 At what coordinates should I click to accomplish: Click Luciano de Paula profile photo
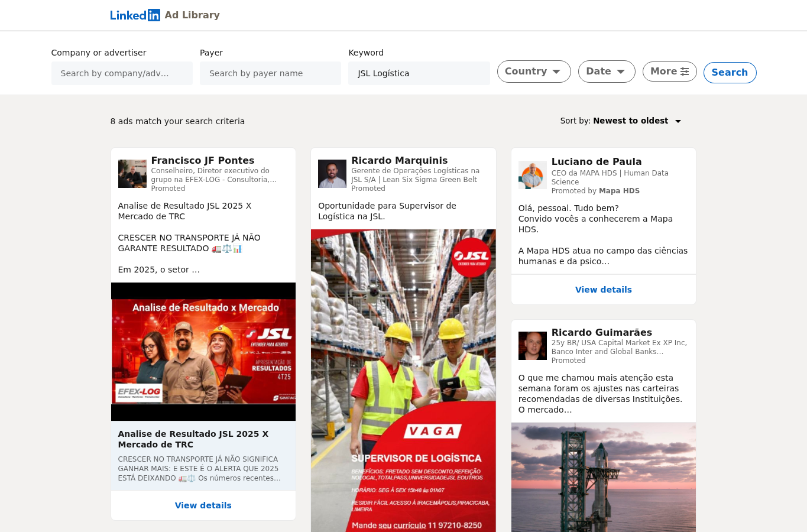tap(533, 175)
